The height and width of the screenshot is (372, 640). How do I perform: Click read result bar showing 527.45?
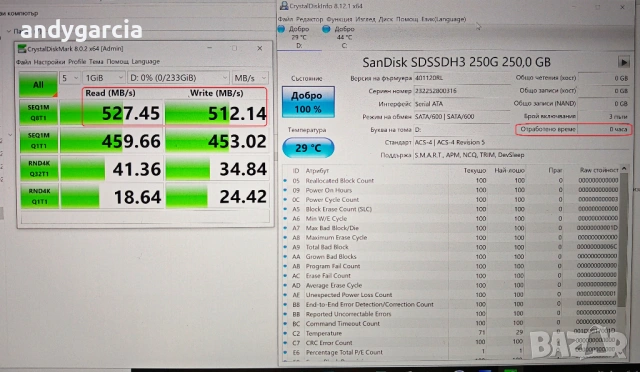111,113
